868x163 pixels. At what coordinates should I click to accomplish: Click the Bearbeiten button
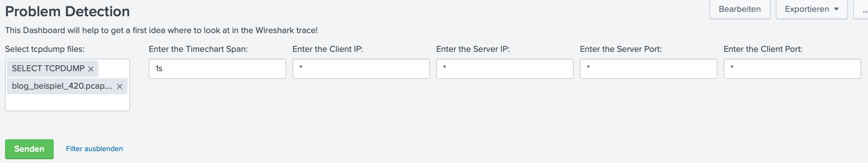pyautogui.click(x=740, y=9)
